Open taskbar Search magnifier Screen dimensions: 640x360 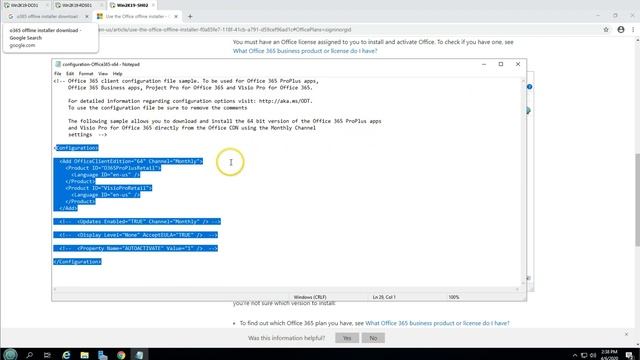pyautogui.click(x=29, y=355)
